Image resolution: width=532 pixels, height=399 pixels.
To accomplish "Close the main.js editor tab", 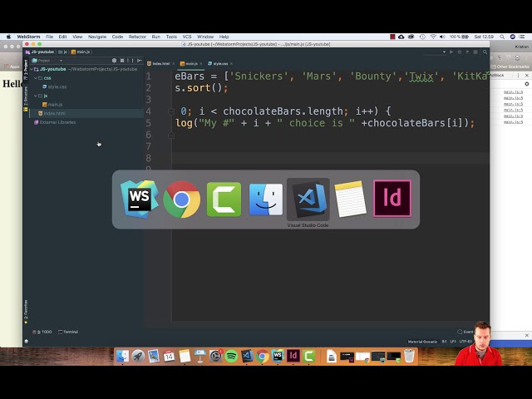I will (x=201, y=64).
